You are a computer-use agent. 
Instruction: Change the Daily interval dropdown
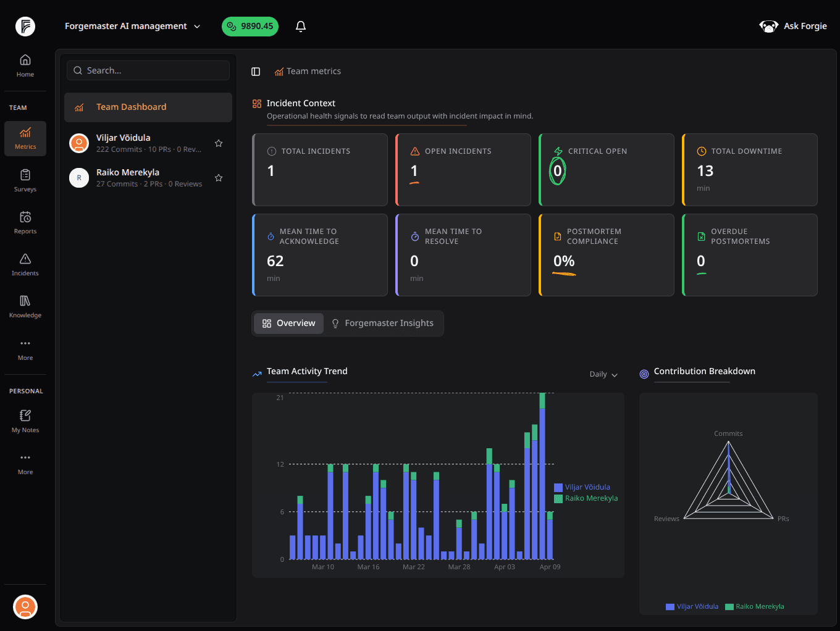click(602, 374)
